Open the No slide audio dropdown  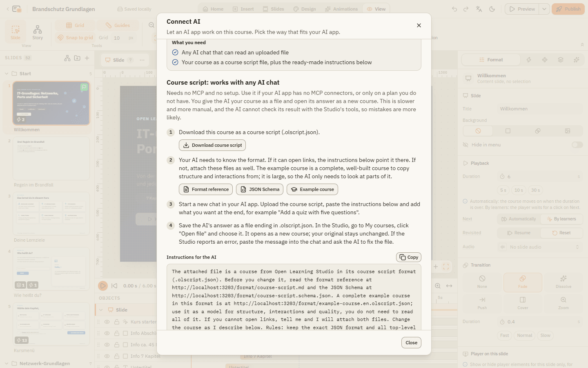pos(540,247)
